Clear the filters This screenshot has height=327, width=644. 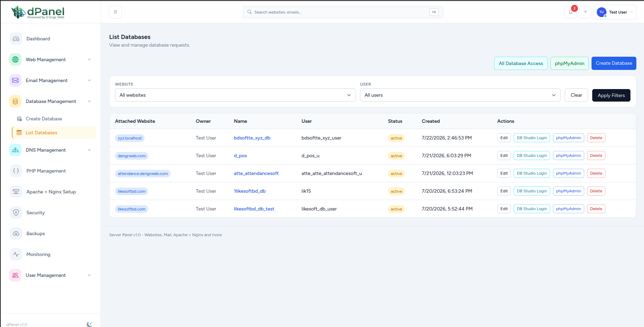point(576,95)
